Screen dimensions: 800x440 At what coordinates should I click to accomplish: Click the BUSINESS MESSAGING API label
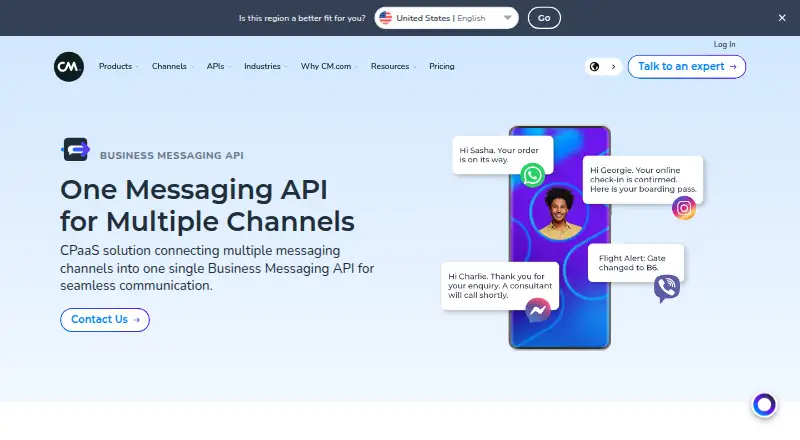[x=171, y=156]
